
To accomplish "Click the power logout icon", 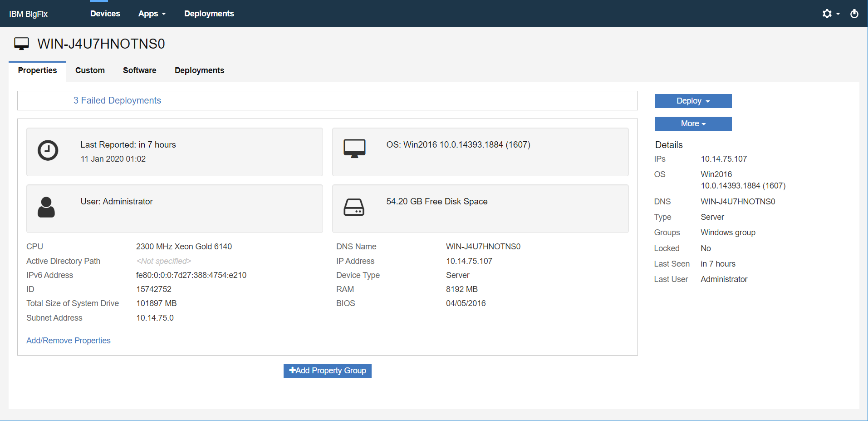I will 854,14.
